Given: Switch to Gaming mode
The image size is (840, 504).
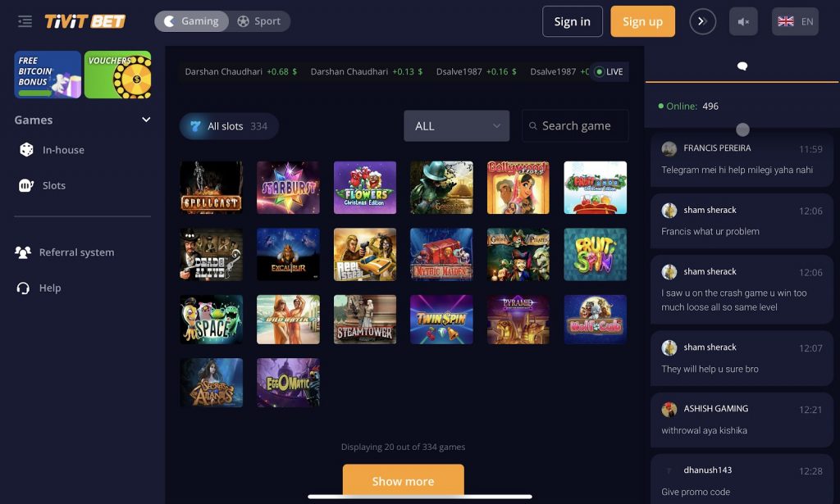Looking at the screenshot, I should coord(192,21).
